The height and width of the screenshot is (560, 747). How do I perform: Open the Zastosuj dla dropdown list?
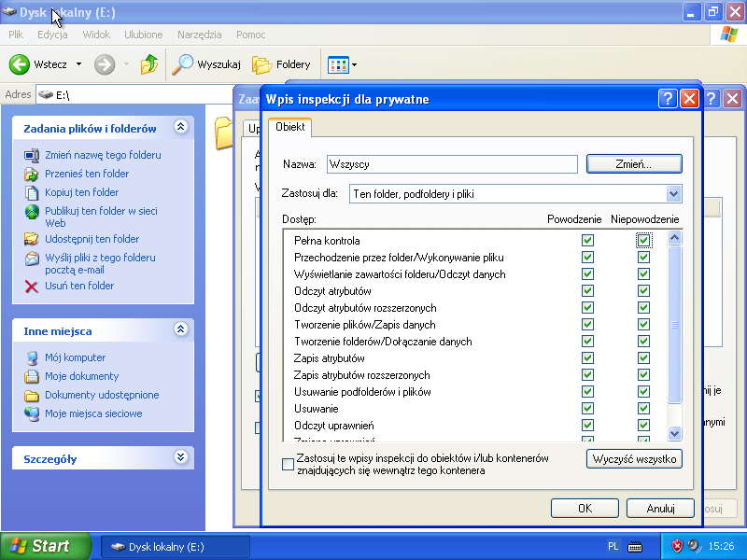tap(673, 193)
